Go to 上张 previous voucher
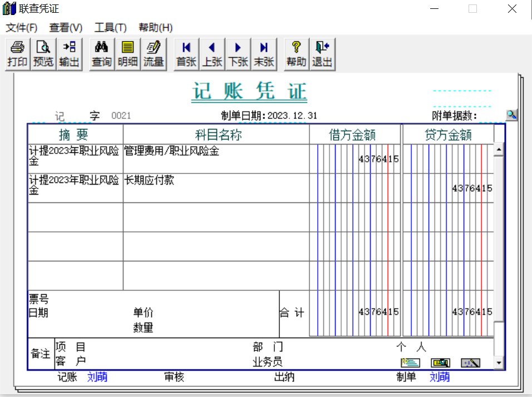The width and height of the screenshot is (532, 397). 212,54
